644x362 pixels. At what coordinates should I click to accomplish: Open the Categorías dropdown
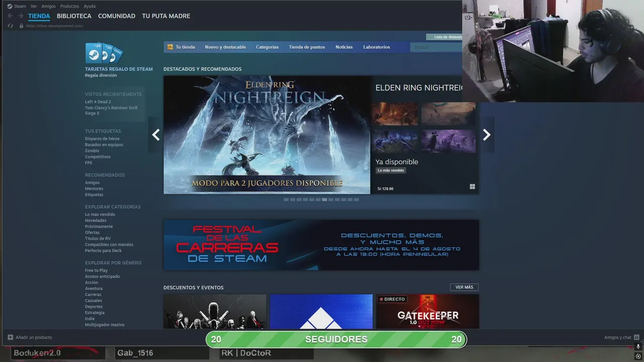point(267,47)
